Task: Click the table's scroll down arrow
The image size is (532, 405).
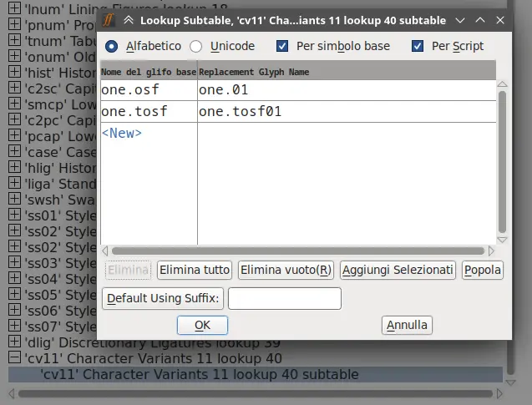Action: pos(502,240)
